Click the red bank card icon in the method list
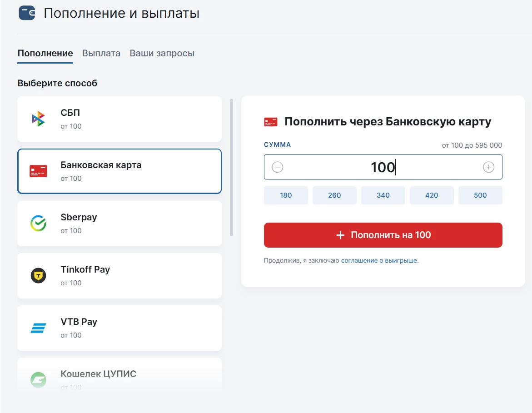Screen dimensions: 532x413 [x=38, y=171]
